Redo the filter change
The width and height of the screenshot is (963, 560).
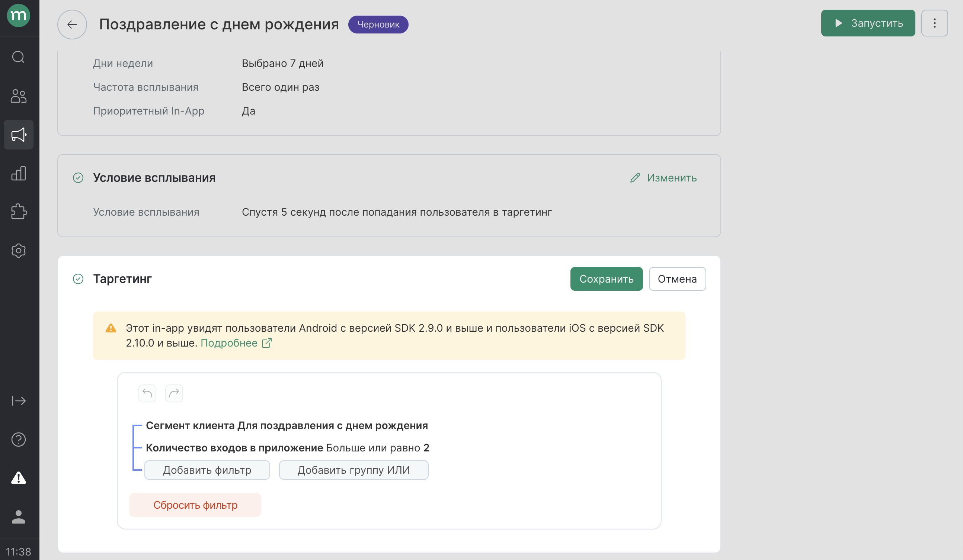(x=174, y=393)
